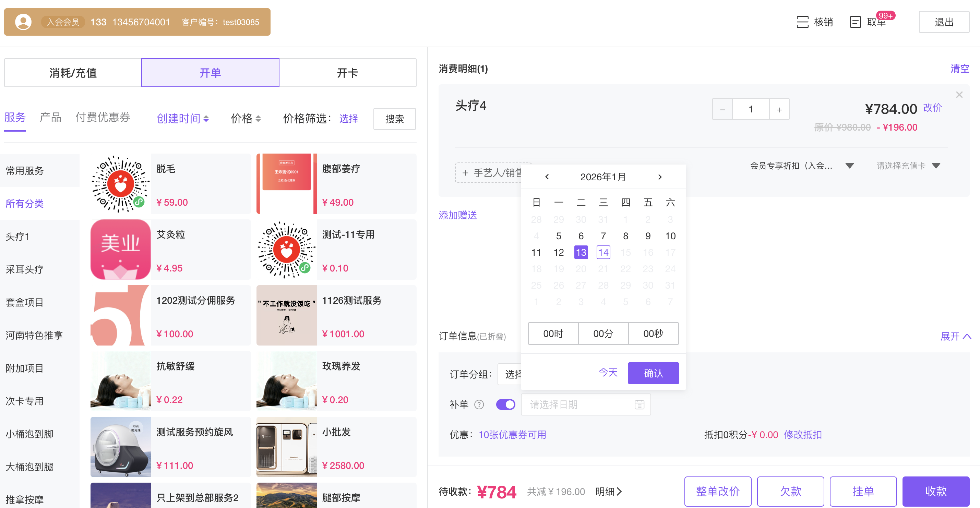Screen dimensions: 980x508
Task: Click the calendar icon in date field
Action: pyautogui.click(x=639, y=404)
